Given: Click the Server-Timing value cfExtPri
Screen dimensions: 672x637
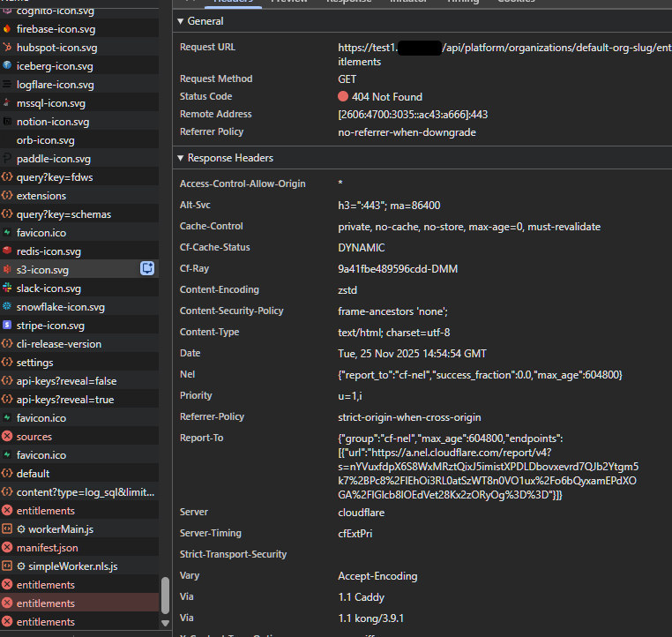Looking at the screenshot, I should (355, 534).
